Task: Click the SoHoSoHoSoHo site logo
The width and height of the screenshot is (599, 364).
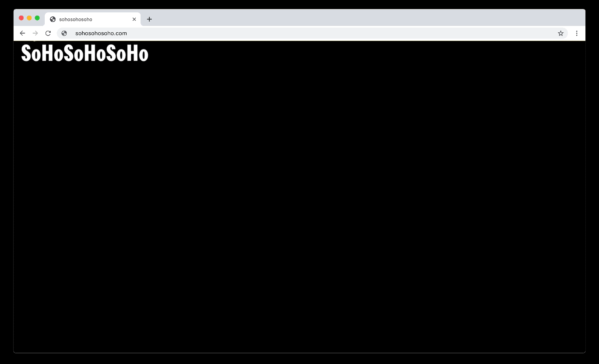Action: pyautogui.click(x=85, y=53)
